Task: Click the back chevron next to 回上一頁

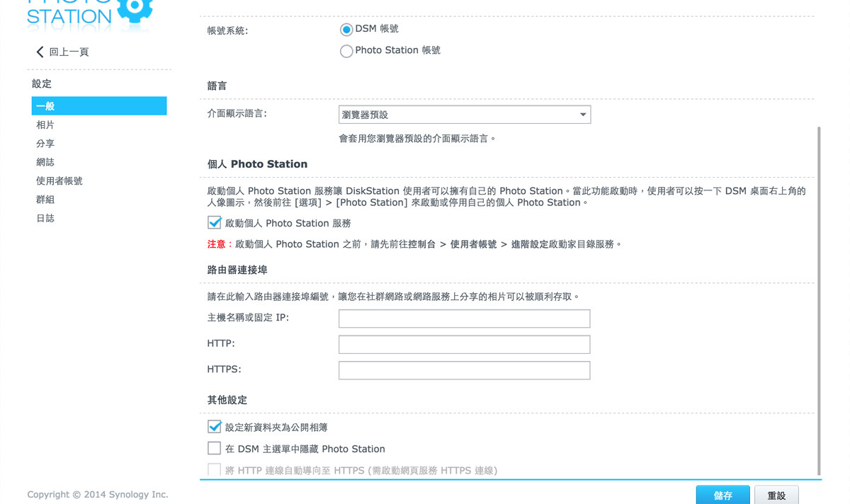Action: pyautogui.click(x=40, y=52)
